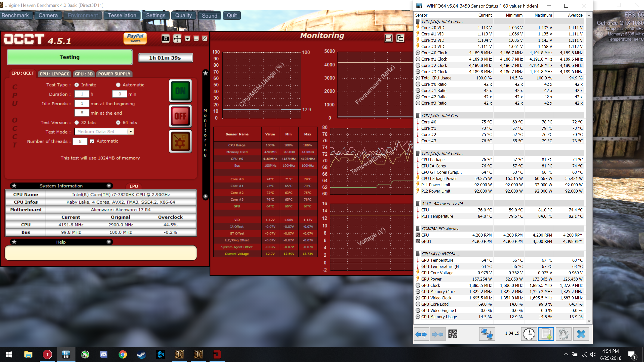This screenshot has height=362, width=644.
Task: Open Discord from the taskbar
Action: (x=104, y=354)
